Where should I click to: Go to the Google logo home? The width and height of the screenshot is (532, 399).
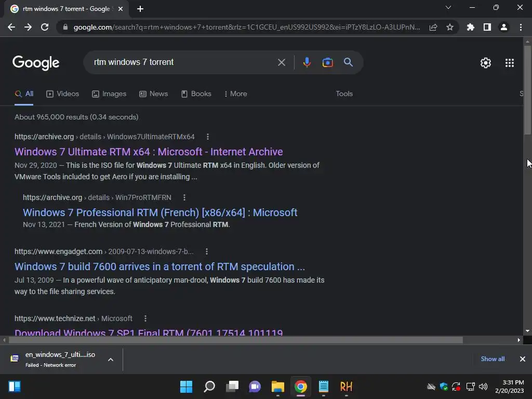(x=36, y=63)
